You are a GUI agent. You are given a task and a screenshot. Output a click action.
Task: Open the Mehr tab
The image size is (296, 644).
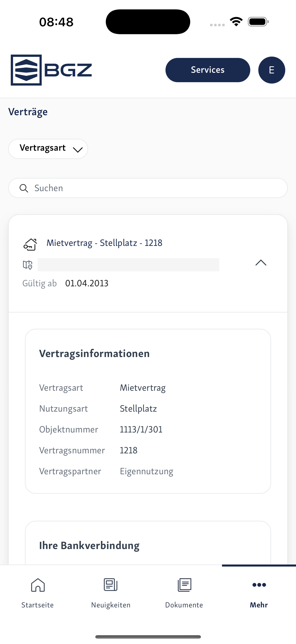pyautogui.click(x=259, y=593)
